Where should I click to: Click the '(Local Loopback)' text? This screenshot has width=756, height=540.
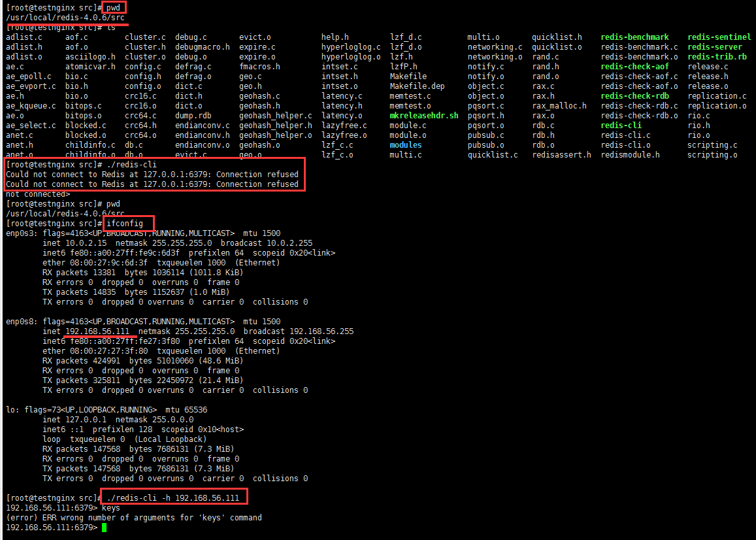coord(171,439)
